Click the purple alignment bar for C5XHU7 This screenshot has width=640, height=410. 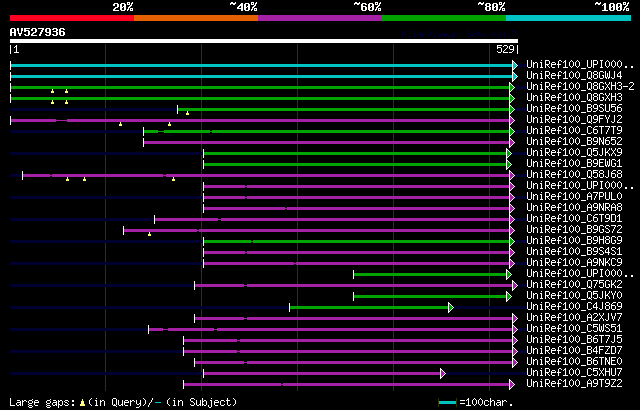pyautogui.click(x=322, y=374)
